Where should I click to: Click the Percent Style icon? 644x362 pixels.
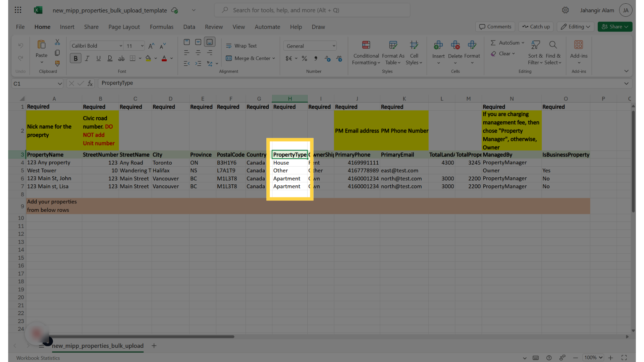pos(304,58)
